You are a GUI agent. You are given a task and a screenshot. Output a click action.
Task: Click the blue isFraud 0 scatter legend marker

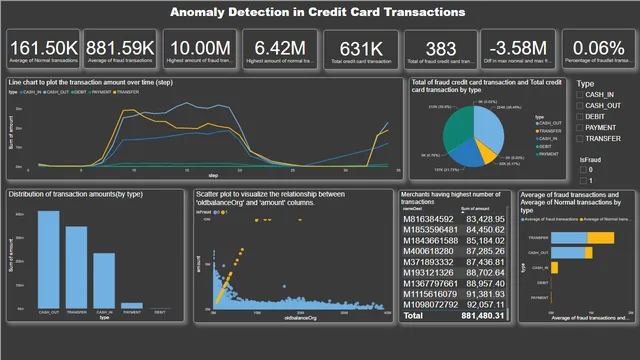[217, 212]
